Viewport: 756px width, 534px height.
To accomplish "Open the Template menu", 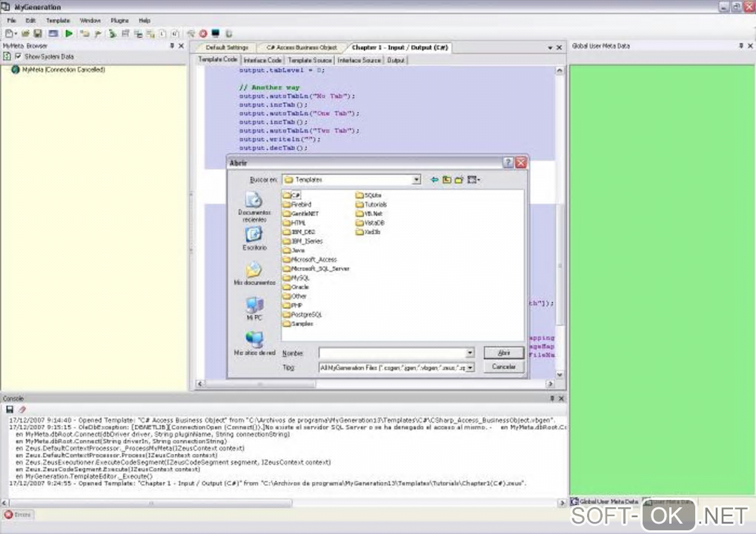I will [x=58, y=21].
